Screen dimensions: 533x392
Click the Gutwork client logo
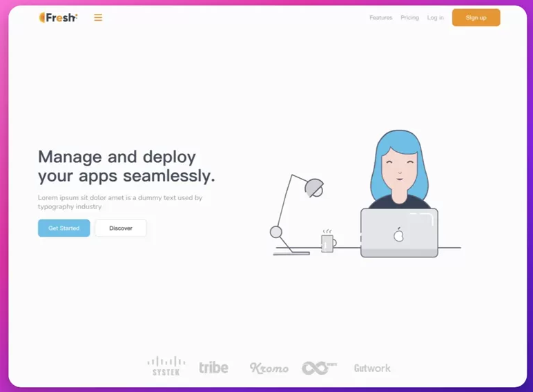click(x=372, y=368)
